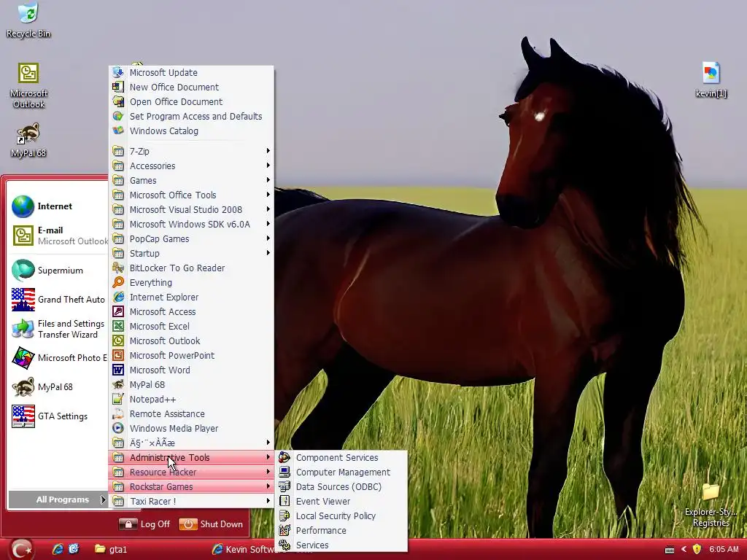Launch Supermium from the Start menu

57,271
